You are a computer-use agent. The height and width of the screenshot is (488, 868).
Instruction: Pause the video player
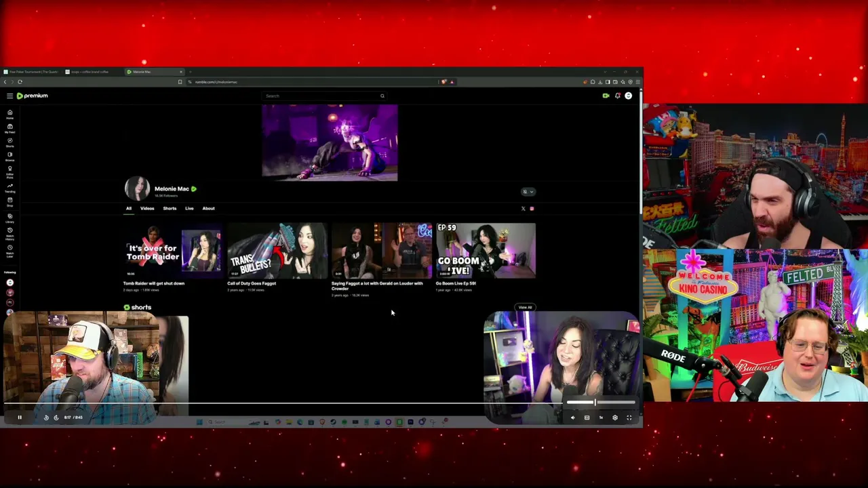[x=20, y=418]
